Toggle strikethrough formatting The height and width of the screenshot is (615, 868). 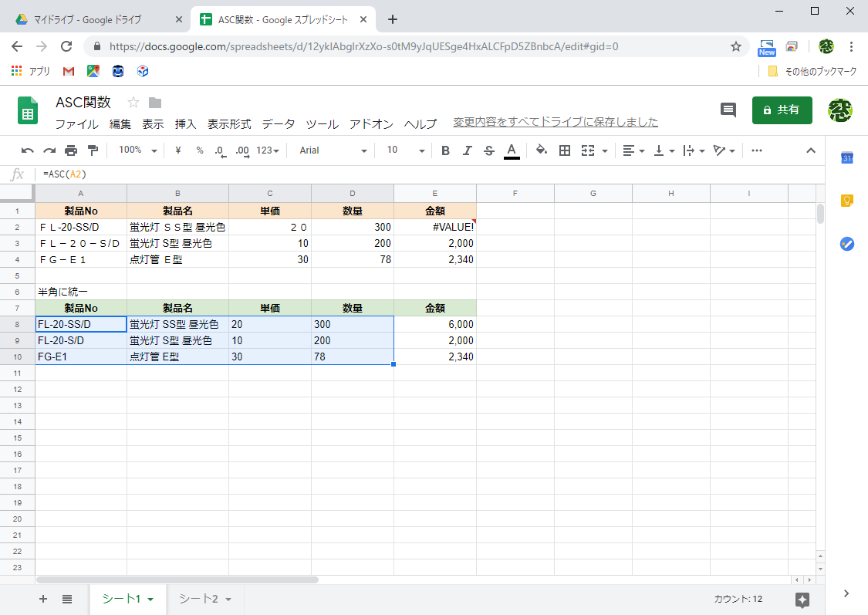(x=489, y=150)
